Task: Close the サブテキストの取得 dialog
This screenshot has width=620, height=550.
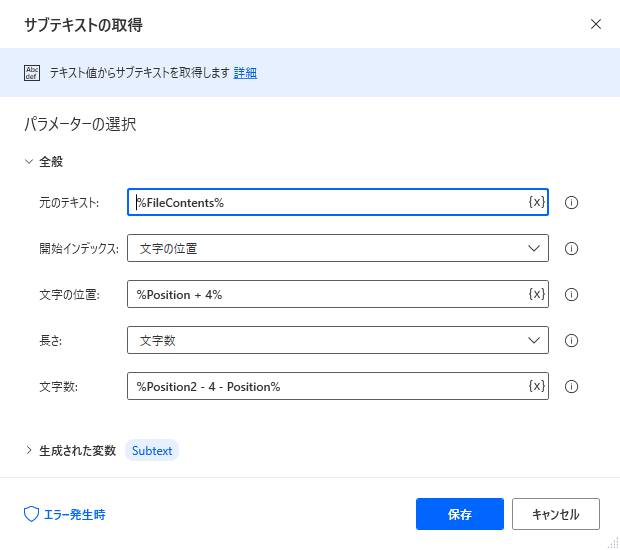Action: (595, 24)
